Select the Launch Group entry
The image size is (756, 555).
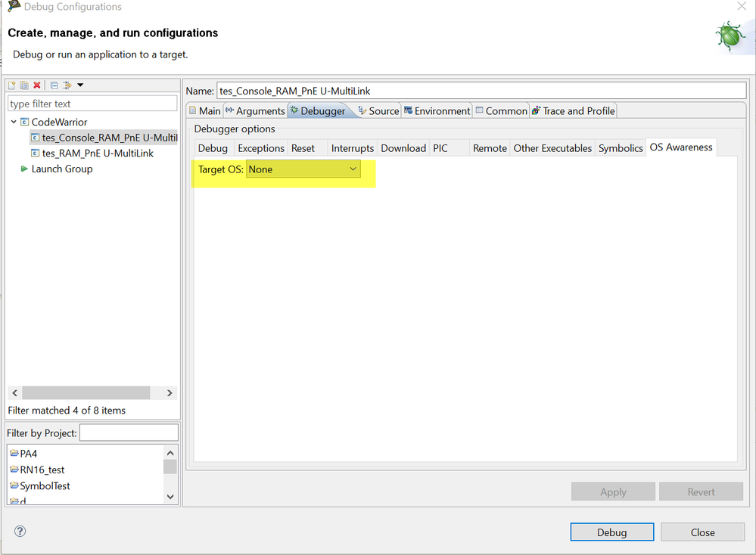coord(61,169)
